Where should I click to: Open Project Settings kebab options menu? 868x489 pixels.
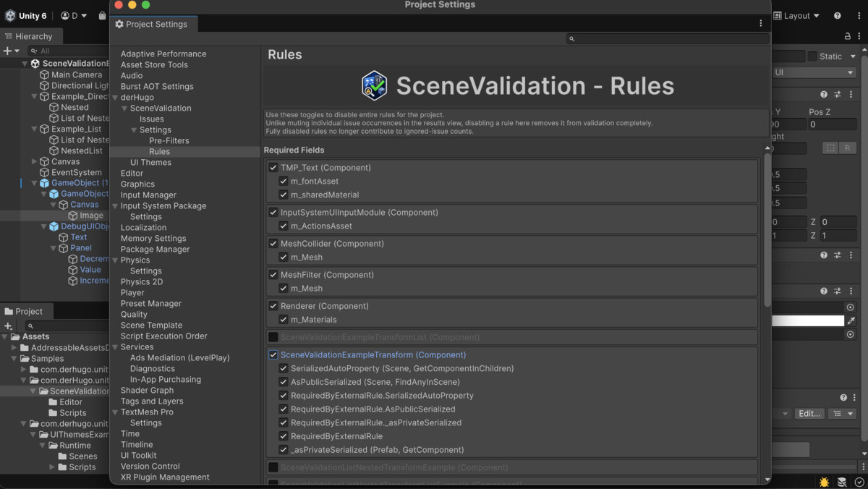(760, 23)
